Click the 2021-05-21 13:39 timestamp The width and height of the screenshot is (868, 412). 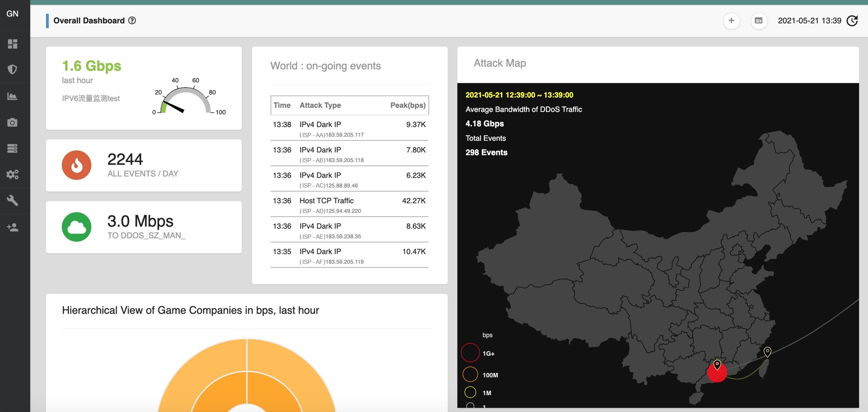809,20
